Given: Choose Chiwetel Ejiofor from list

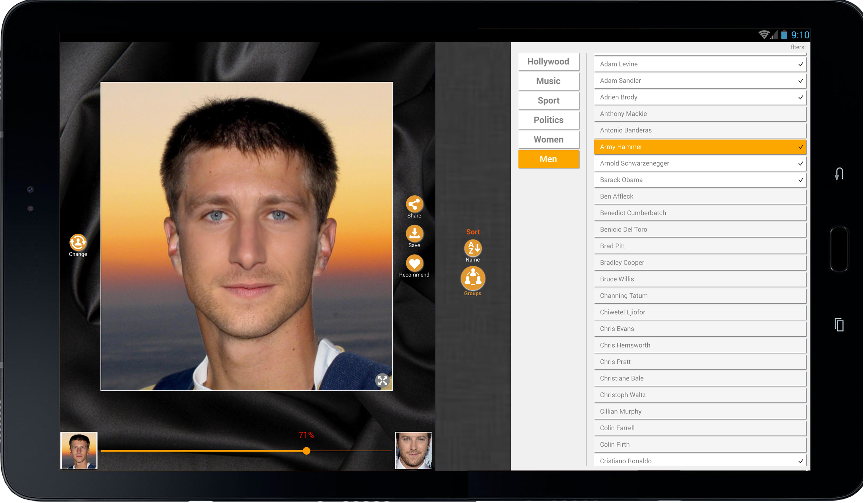Looking at the screenshot, I should (700, 312).
